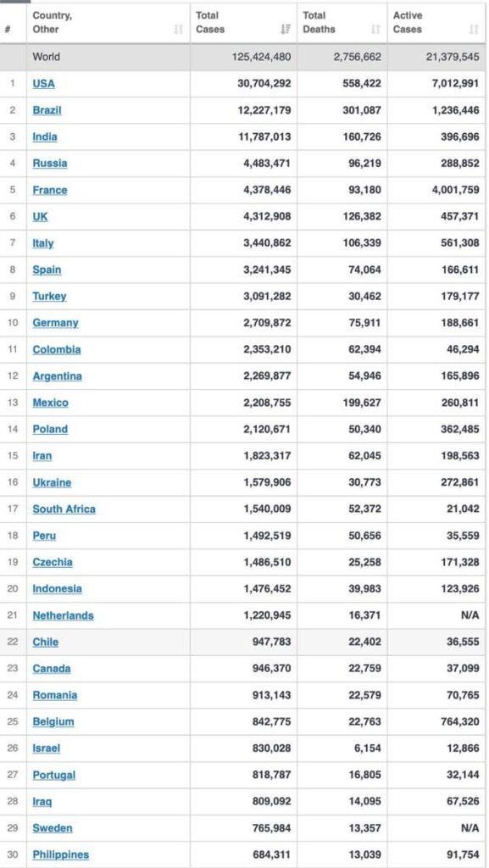Open the Belgium country link
The image size is (489, 868).
pos(53,721)
